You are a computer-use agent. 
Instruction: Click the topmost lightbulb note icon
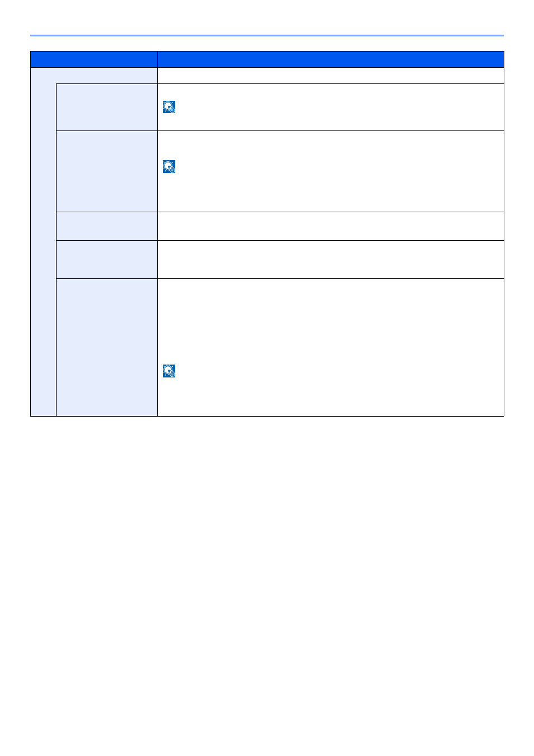(x=169, y=107)
